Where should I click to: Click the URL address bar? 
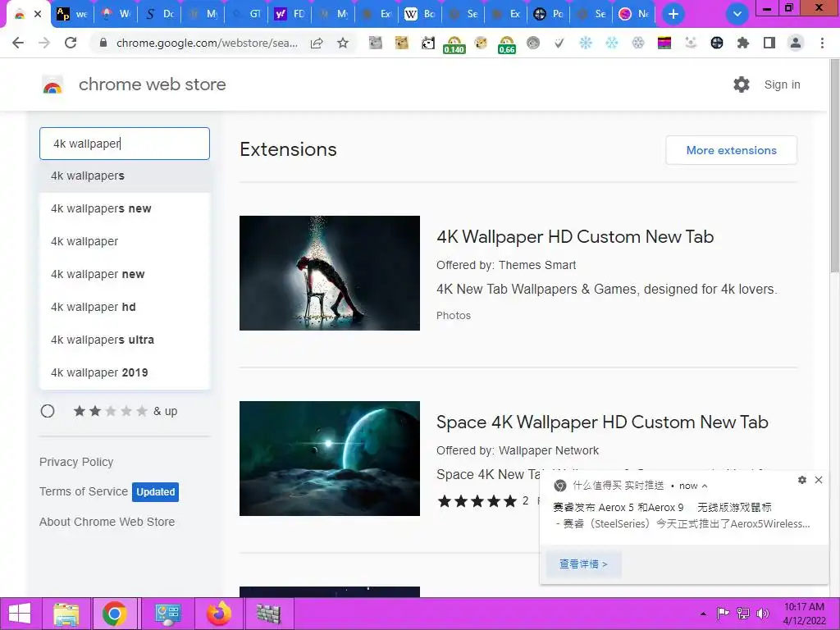(206, 43)
